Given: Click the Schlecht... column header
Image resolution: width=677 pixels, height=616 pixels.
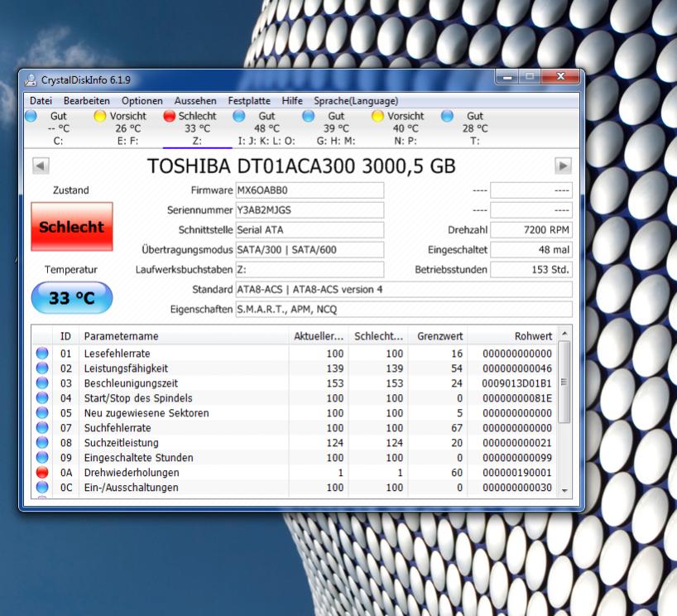Looking at the screenshot, I should (378, 336).
